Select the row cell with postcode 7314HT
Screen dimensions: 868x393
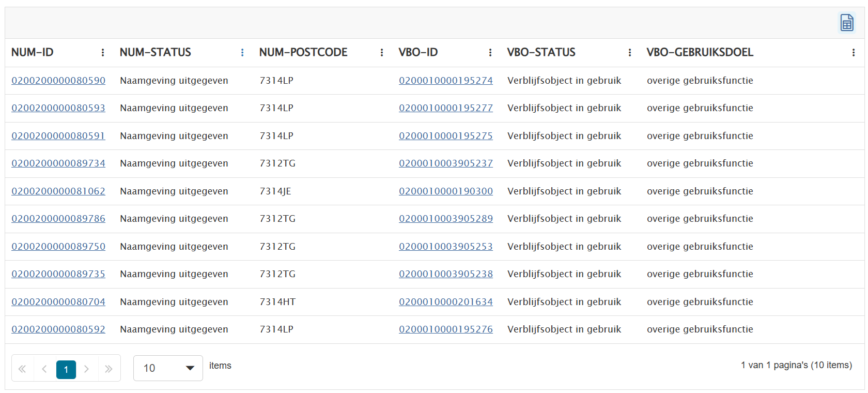[x=277, y=302]
